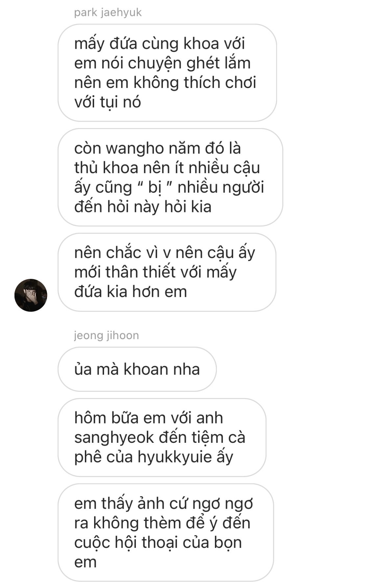The image size is (385, 588).
Task: Click the line 'em nói chuyện ghét lắm'
Action: tap(163, 63)
